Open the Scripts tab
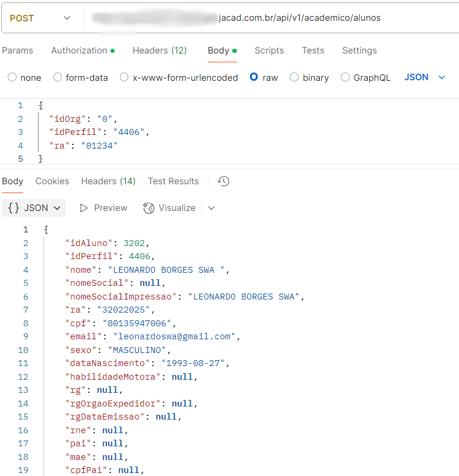This screenshot has width=459, height=476. (x=269, y=51)
